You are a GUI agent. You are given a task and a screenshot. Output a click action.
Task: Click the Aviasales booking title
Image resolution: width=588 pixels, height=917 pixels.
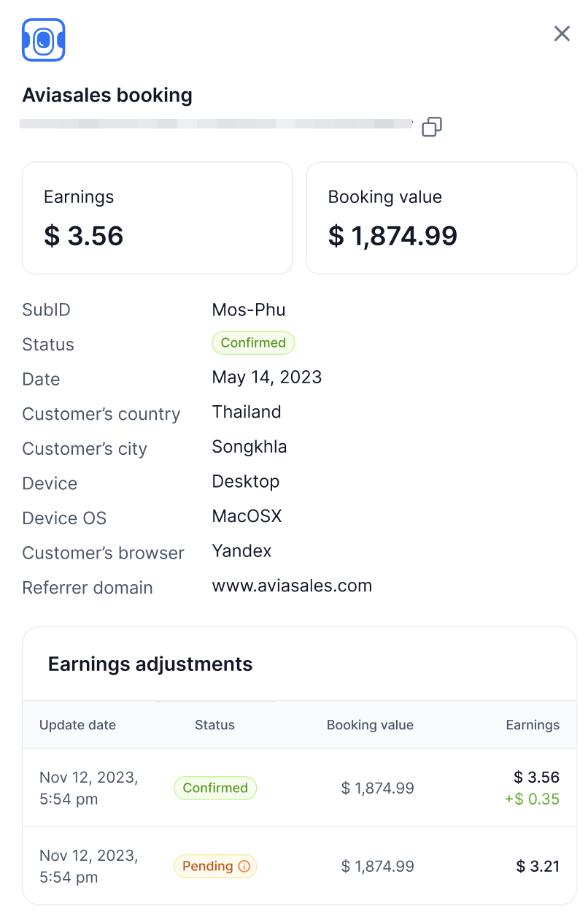coord(107,95)
